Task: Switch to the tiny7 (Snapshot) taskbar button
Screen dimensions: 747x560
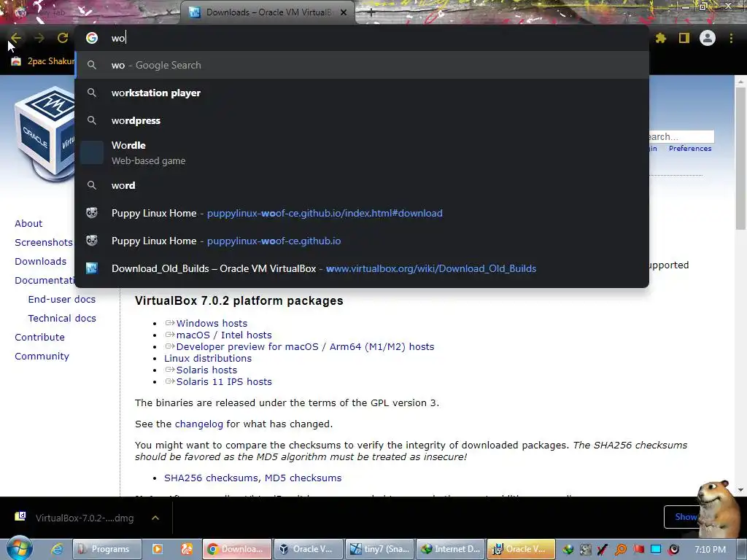Action: pos(379,549)
